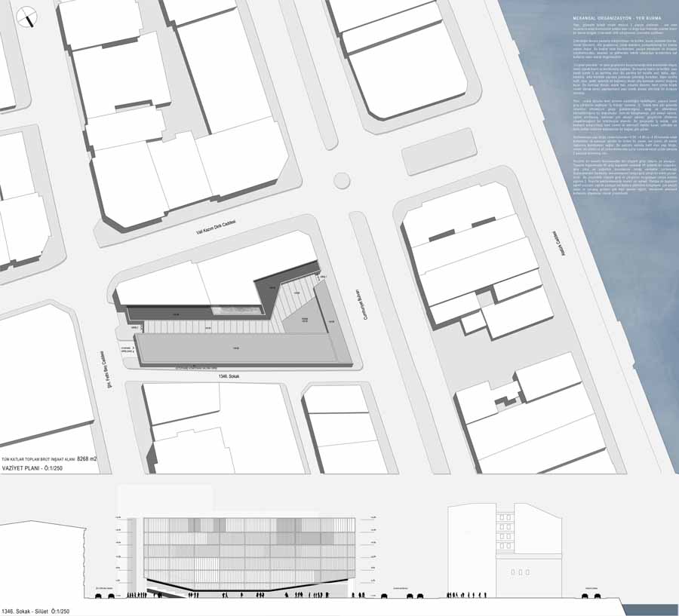Select the Cumhuriyet Bulvarı street label
Screen dimensions: 679x616
pos(365,304)
